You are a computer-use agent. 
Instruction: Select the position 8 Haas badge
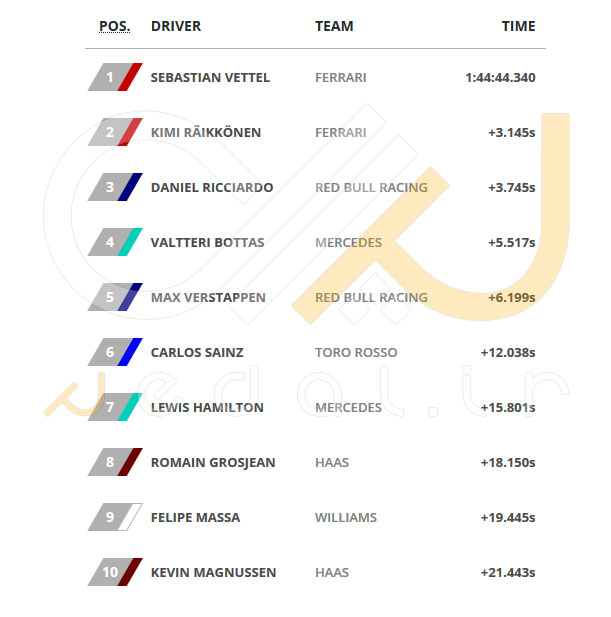115,462
